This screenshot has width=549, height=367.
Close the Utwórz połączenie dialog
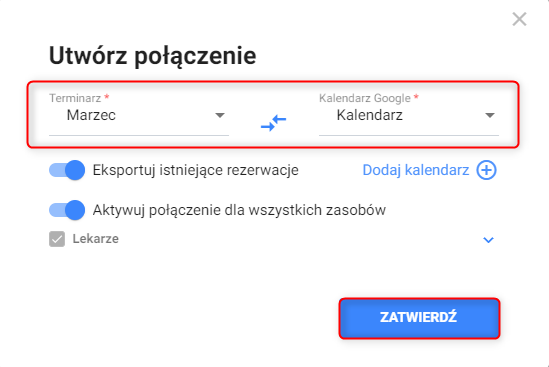(x=519, y=19)
